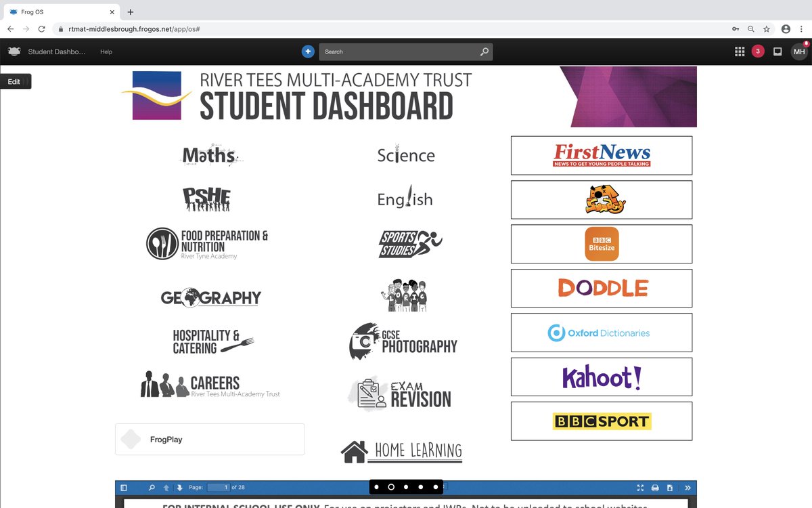Viewport: 812px width, 508px height.
Task: Select the second ringed carousel dot
Action: point(391,487)
